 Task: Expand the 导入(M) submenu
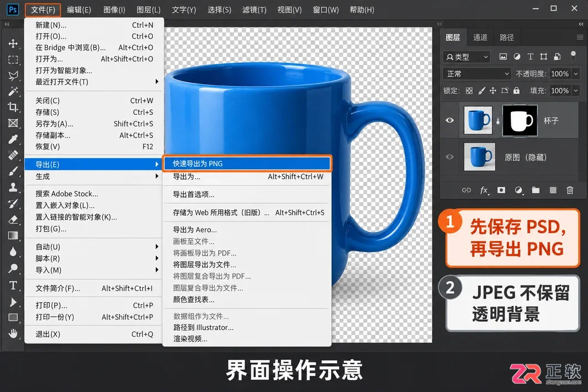pyautogui.click(x=94, y=270)
